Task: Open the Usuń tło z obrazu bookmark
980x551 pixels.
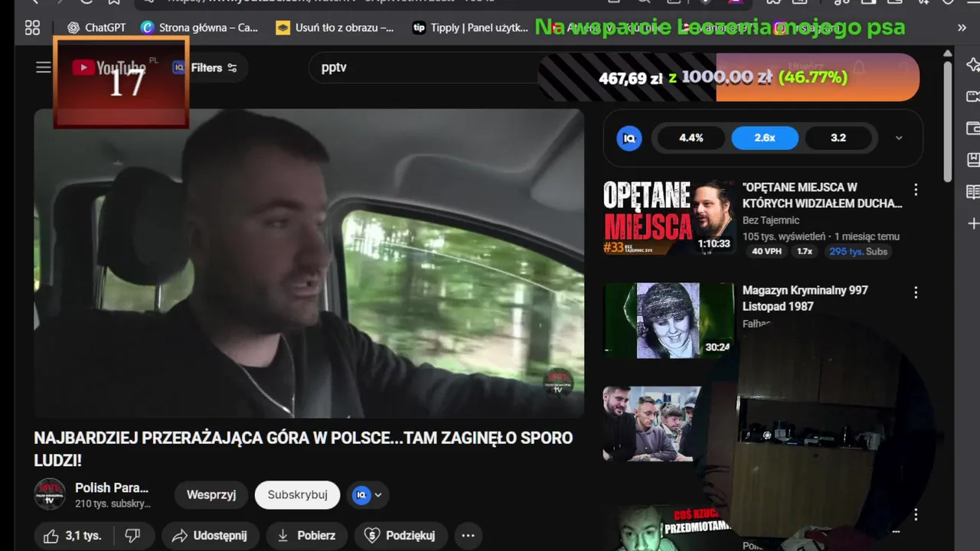Action: (x=335, y=28)
